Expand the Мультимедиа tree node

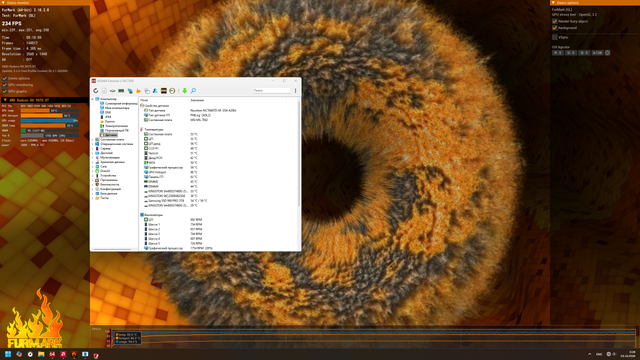coord(93,158)
